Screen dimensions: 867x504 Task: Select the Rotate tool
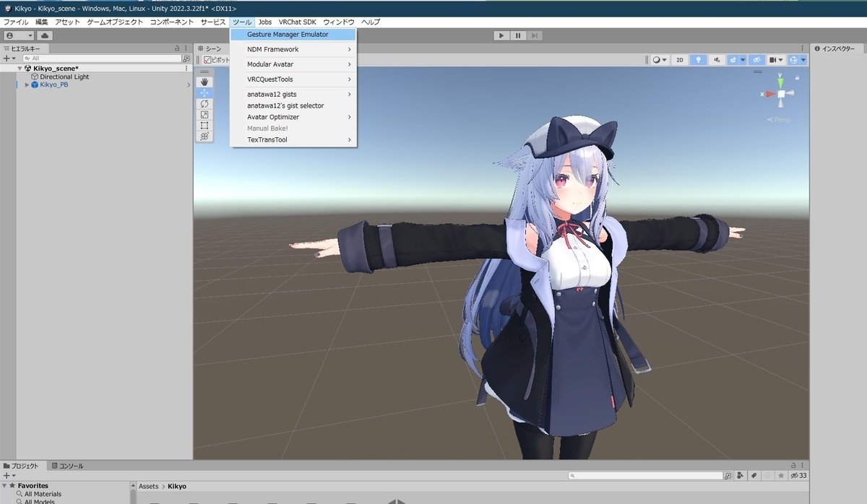click(204, 103)
